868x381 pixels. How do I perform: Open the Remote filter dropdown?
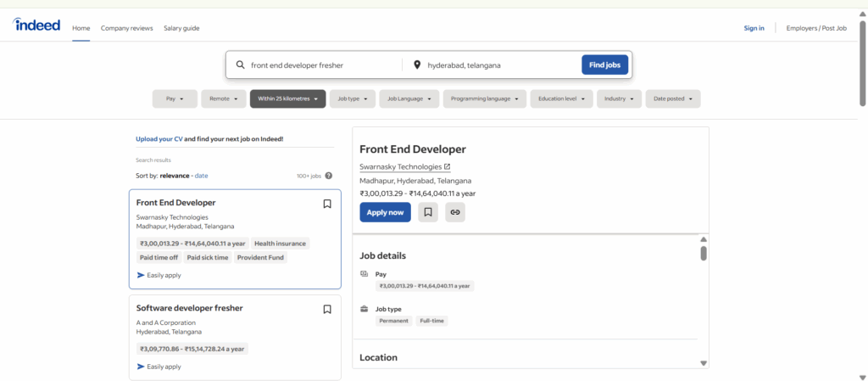click(x=224, y=98)
